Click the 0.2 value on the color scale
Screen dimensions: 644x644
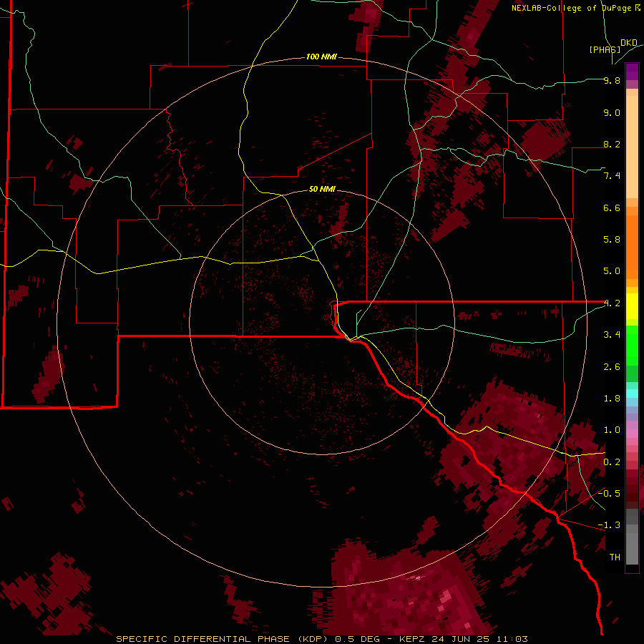(612, 462)
